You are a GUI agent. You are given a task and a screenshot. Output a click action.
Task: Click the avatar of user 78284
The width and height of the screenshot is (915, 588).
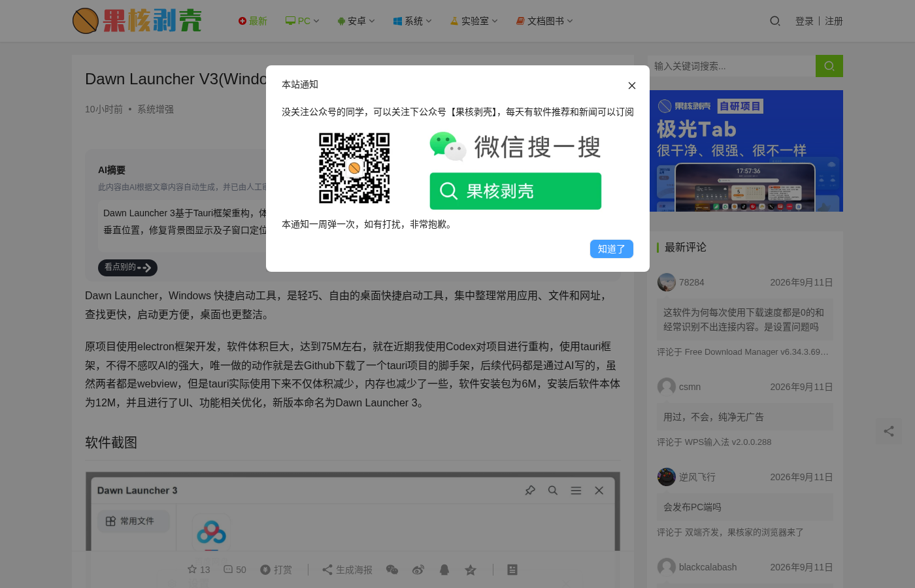tap(667, 282)
